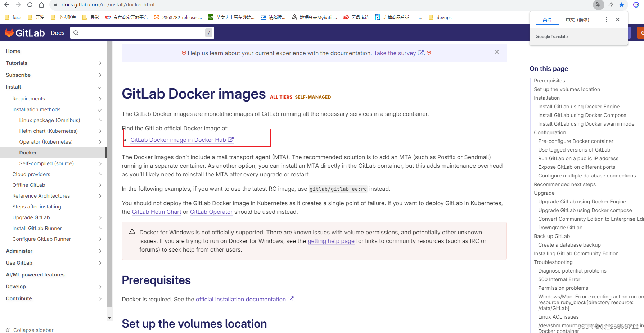Open GitLab Docker image in Docker Hub link
644x333 pixels.
182,140
